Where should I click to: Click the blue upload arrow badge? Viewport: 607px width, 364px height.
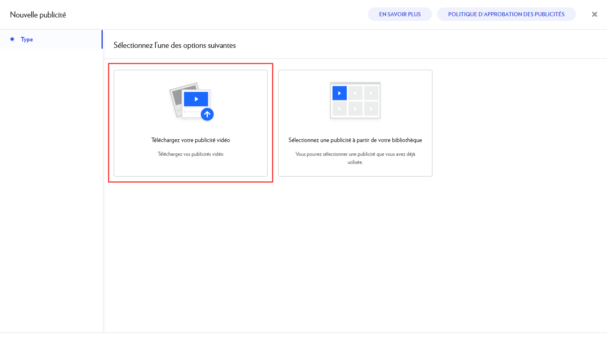click(x=207, y=114)
